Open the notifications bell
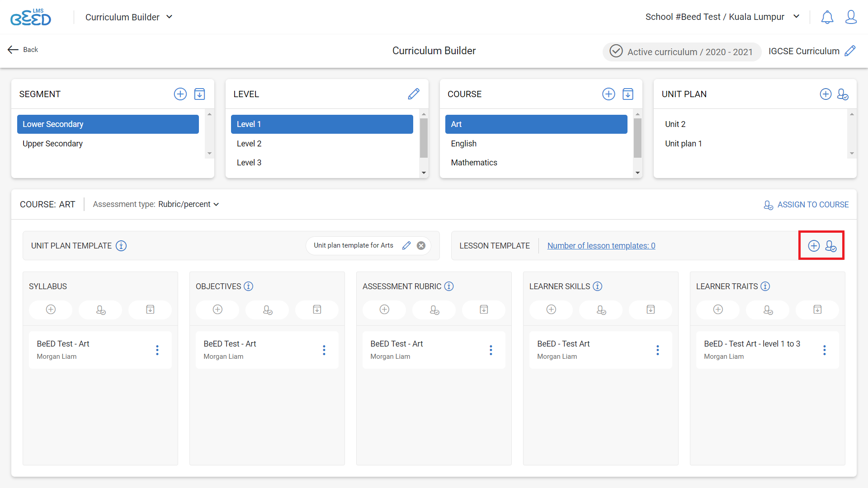 (827, 17)
